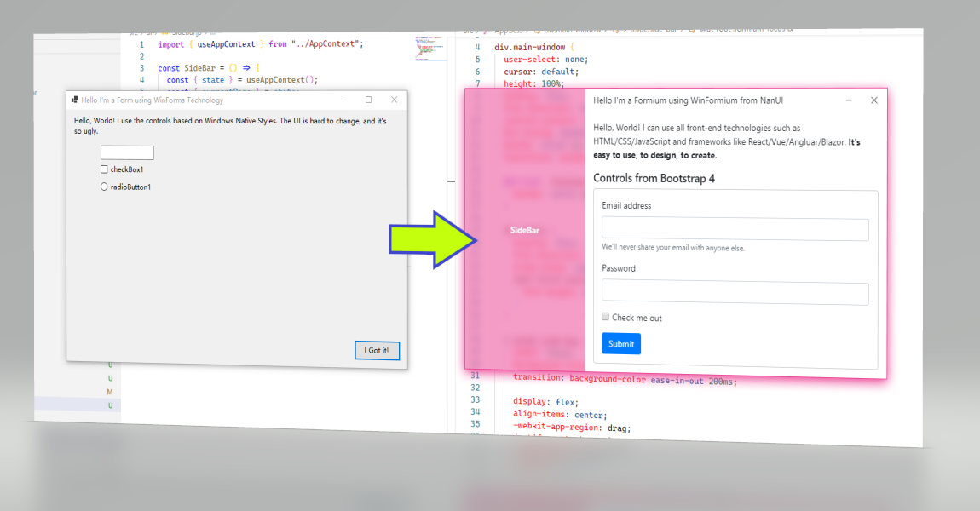Image resolution: width=980 pixels, height=511 pixels.
Task: Close the WinFormium NanUI window
Action: (873, 100)
